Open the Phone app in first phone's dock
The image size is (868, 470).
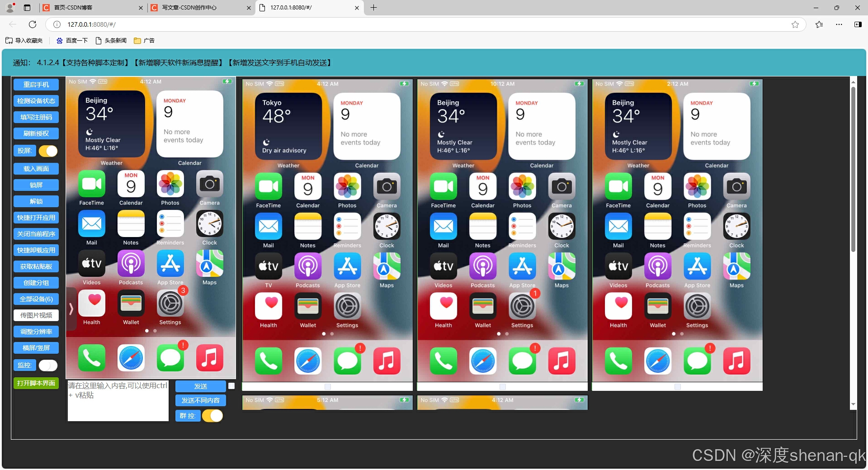click(92, 357)
